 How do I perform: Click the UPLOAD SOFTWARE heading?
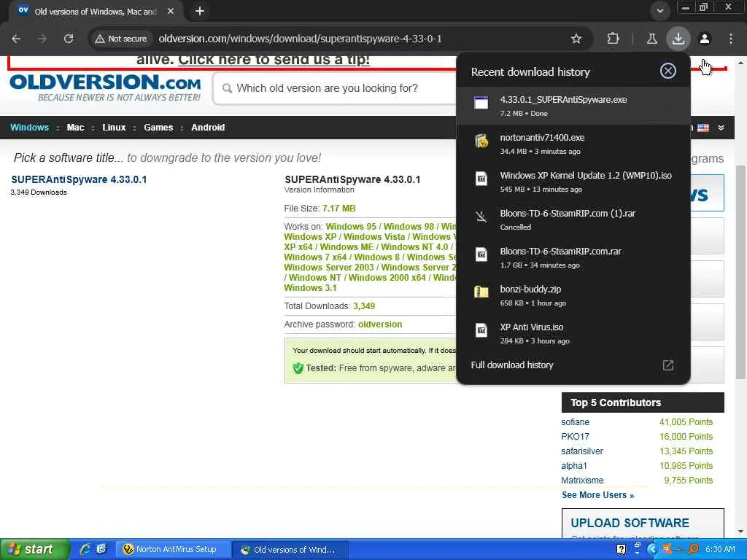(x=630, y=523)
